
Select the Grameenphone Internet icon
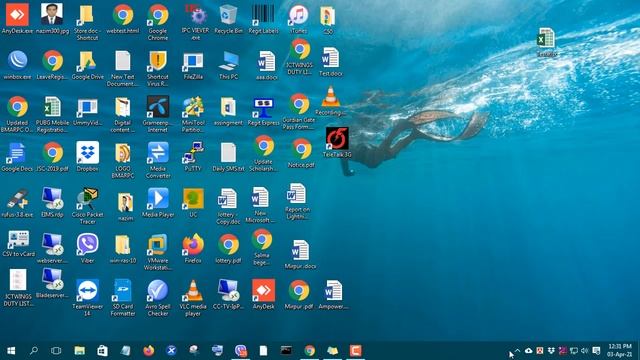click(x=158, y=114)
